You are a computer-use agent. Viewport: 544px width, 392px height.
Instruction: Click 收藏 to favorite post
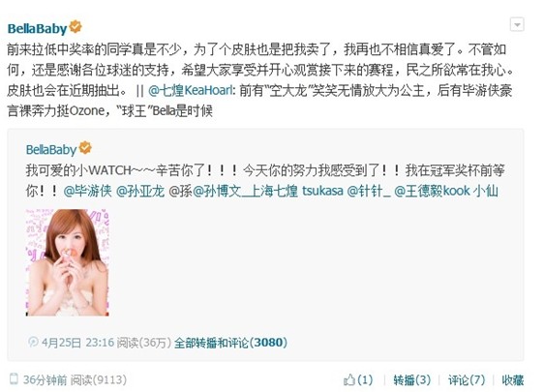point(512,379)
